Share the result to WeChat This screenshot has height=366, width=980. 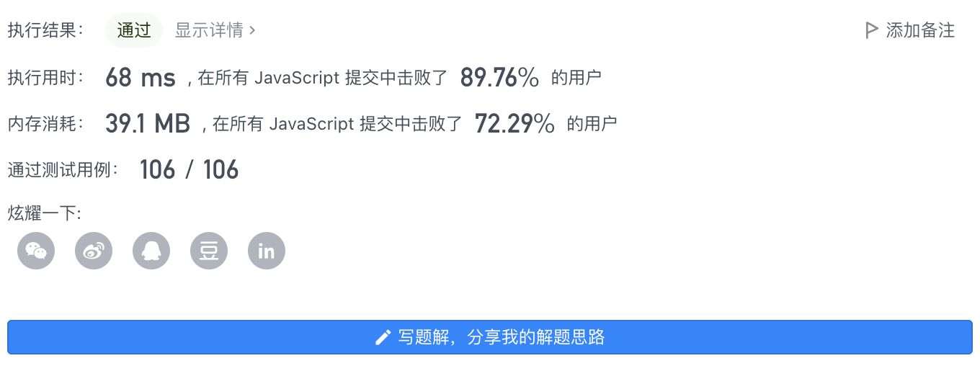[x=36, y=251]
